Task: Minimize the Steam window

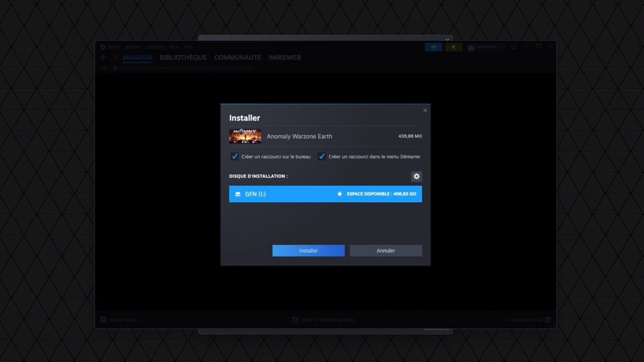Action: pyautogui.click(x=527, y=46)
